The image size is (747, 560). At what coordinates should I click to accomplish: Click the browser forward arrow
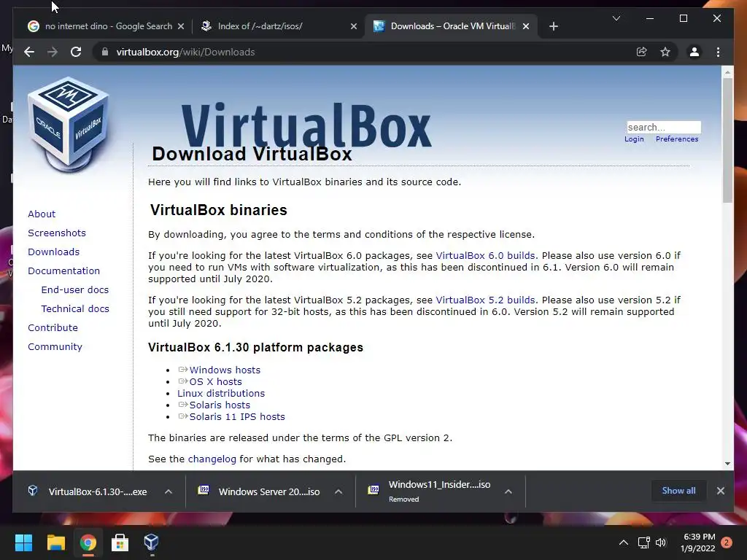(53, 52)
